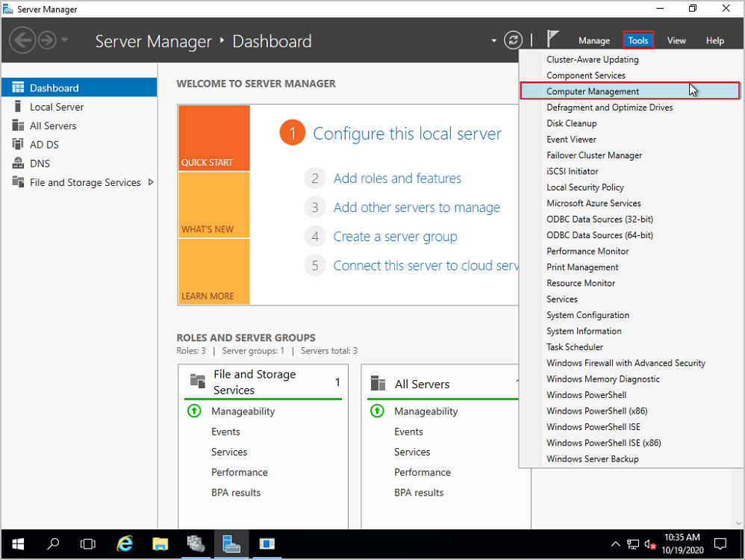Launch Internet Explorer from taskbar
Viewport: 745px width, 560px height.
coord(125,544)
